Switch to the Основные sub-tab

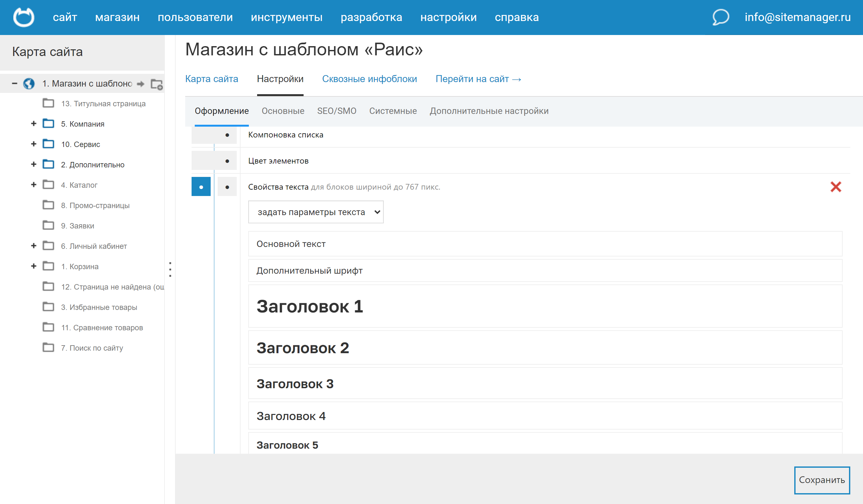283,111
